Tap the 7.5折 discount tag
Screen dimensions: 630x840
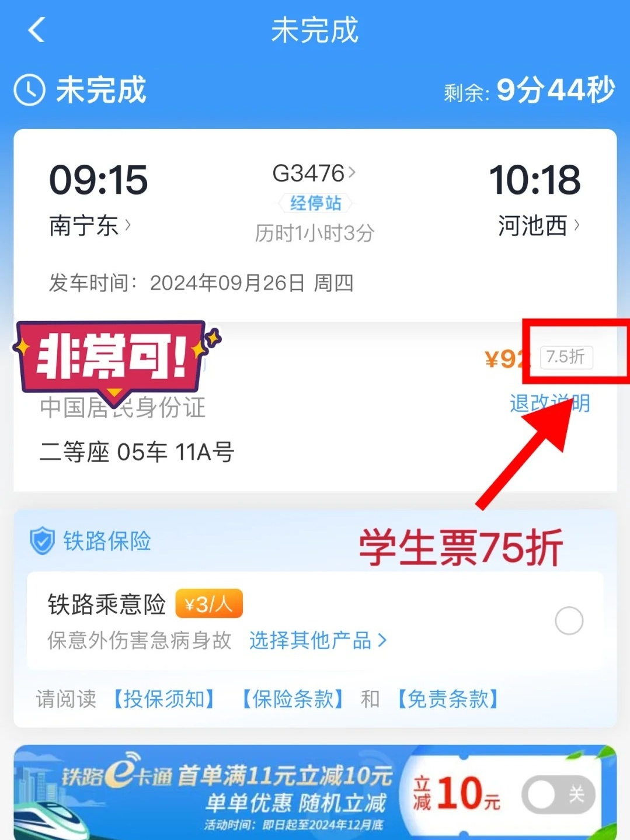566,357
